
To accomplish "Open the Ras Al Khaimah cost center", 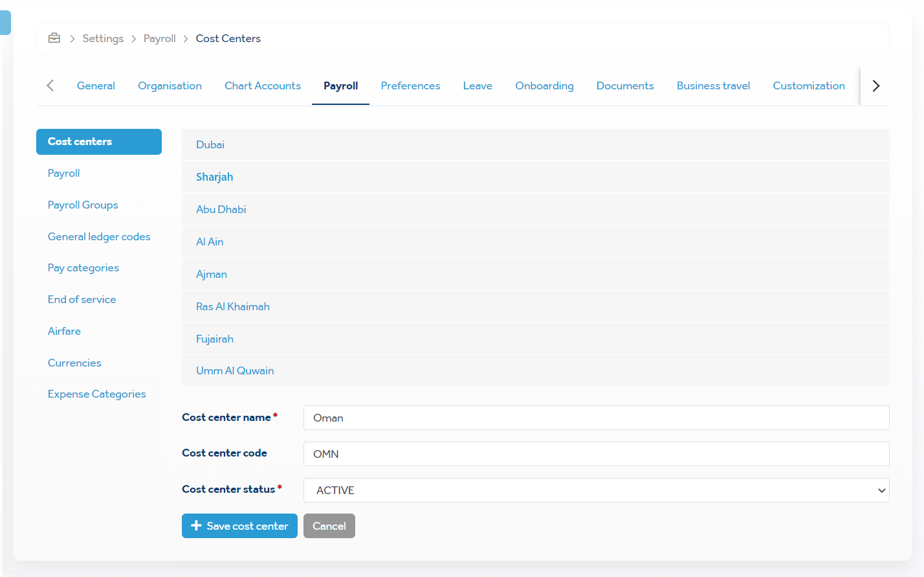I will pyautogui.click(x=233, y=306).
